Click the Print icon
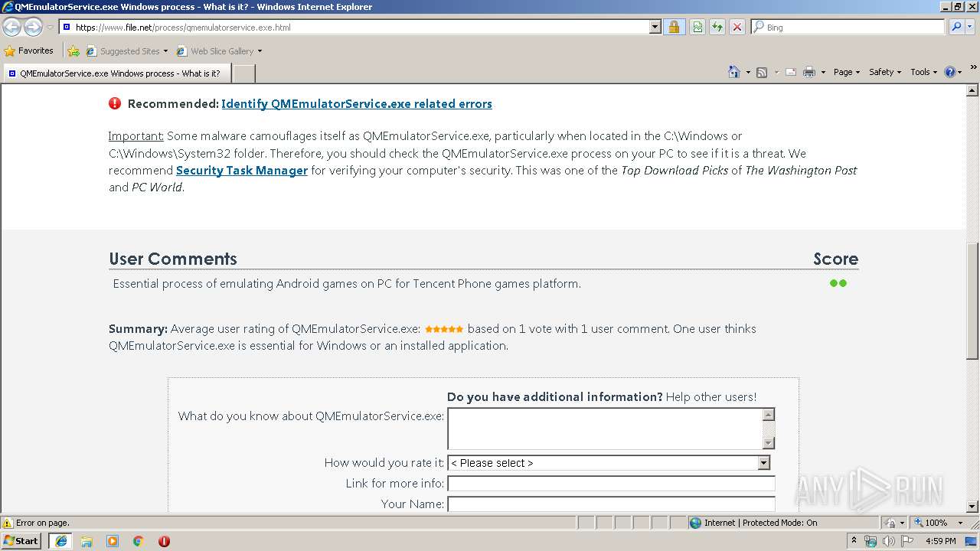Screen dimensions: 980x551 pos(809,72)
